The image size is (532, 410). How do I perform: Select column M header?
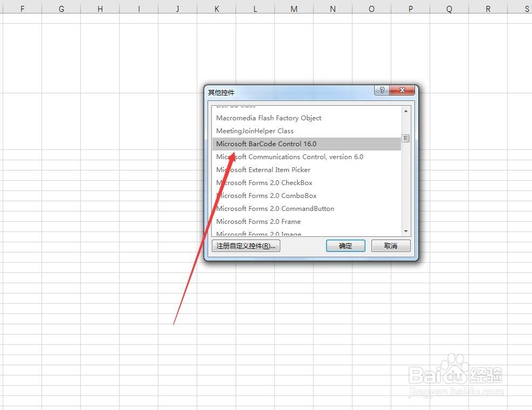[x=294, y=9]
